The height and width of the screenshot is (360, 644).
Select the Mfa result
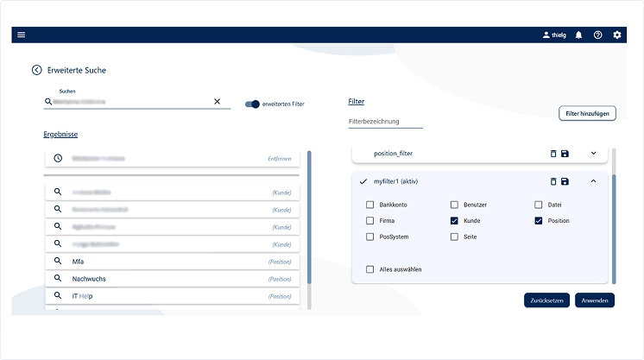(x=172, y=262)
